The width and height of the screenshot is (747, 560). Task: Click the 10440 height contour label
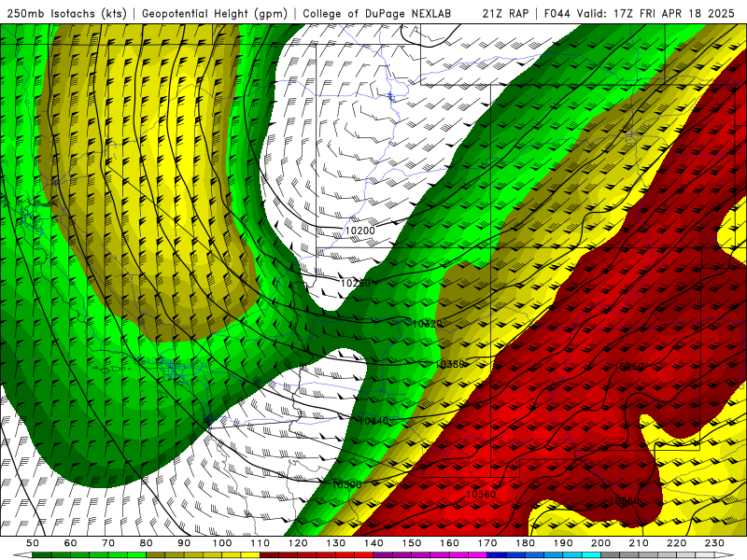[x=373, y=421]
